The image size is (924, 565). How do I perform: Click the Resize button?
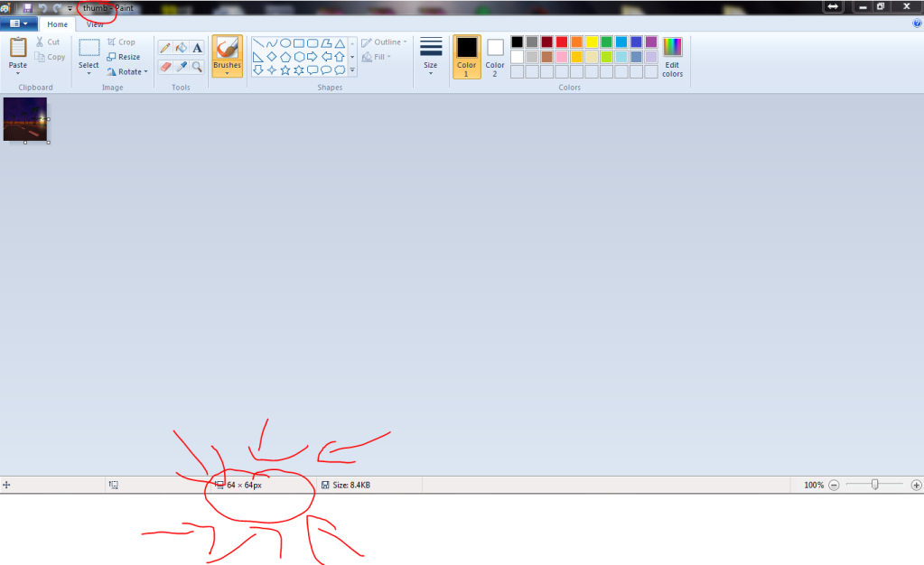pos(123,57)
